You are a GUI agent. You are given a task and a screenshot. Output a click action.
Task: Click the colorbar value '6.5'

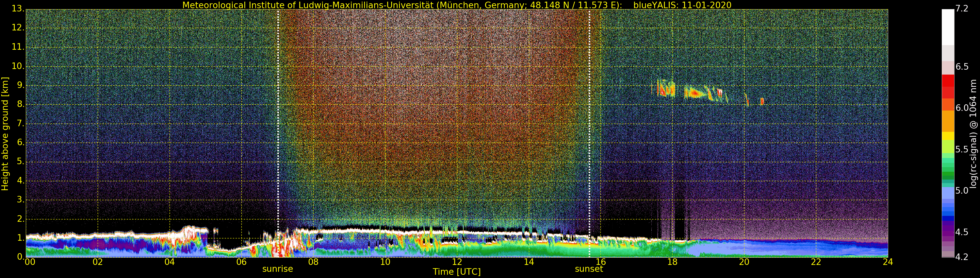tap(962, 67)
